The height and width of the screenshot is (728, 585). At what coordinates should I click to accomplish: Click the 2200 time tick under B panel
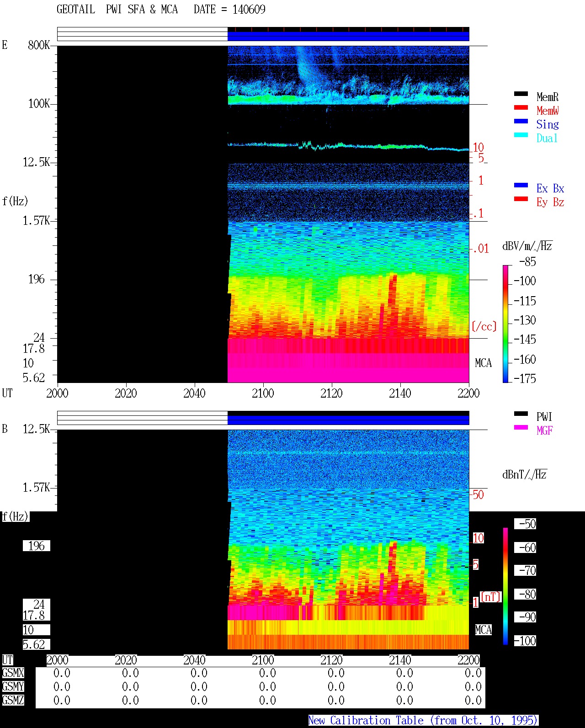(468, 660)
